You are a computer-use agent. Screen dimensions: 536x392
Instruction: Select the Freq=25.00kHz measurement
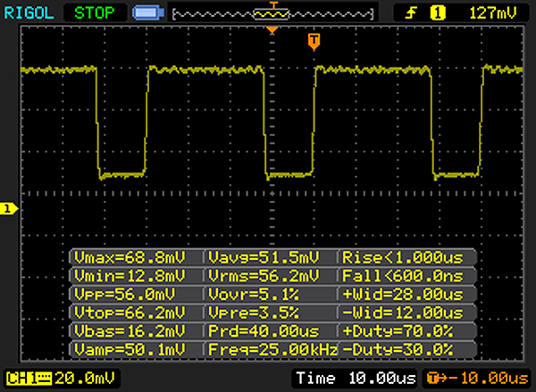271,347
